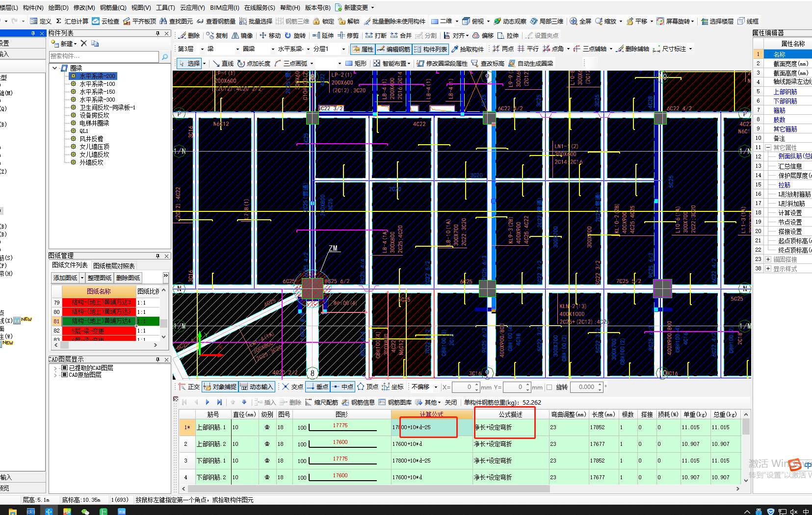
Task: Open the 云应用(Y) menu
Action: 192,7
